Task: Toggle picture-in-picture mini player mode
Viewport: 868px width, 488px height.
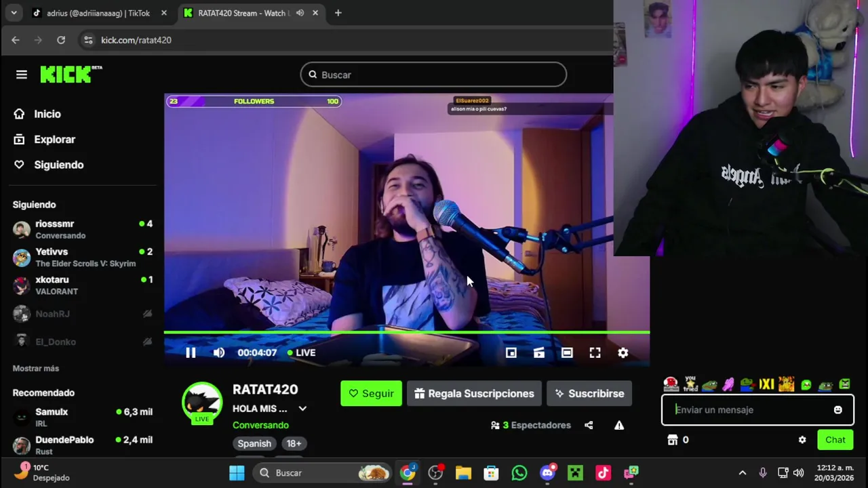Action: pos(511,352)
